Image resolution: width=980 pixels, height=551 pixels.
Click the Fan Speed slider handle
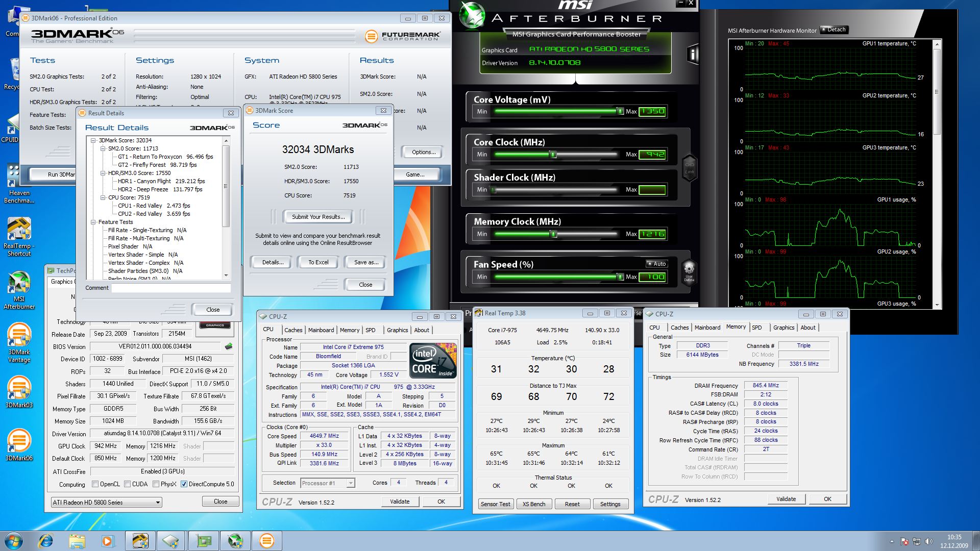[620, 277]
